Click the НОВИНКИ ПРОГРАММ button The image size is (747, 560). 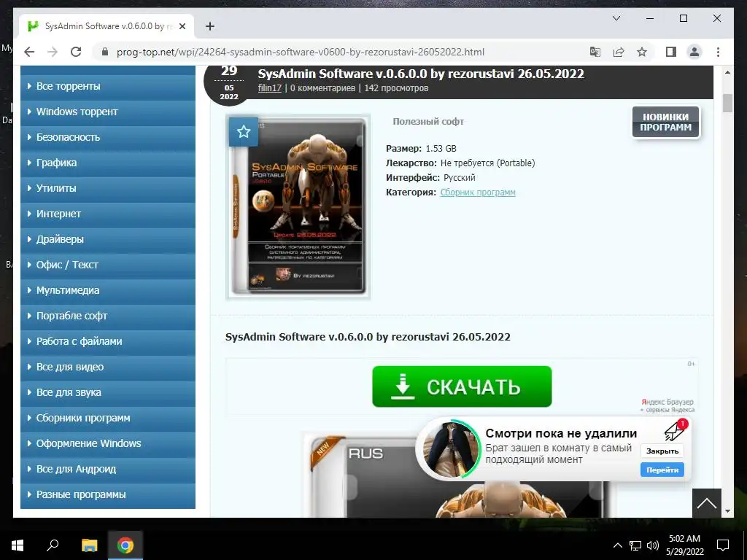(x=665, y=122)
